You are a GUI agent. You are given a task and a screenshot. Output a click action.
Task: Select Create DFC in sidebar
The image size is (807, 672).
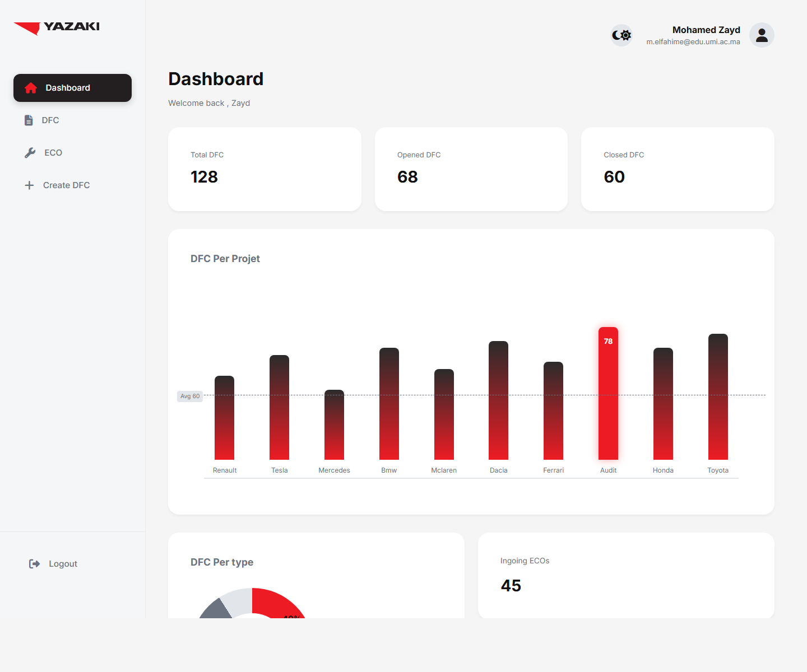click(x=72, y=185)
